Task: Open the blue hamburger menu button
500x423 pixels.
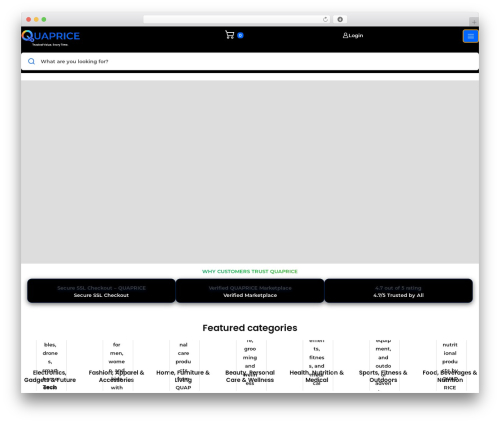Action: 471,36
